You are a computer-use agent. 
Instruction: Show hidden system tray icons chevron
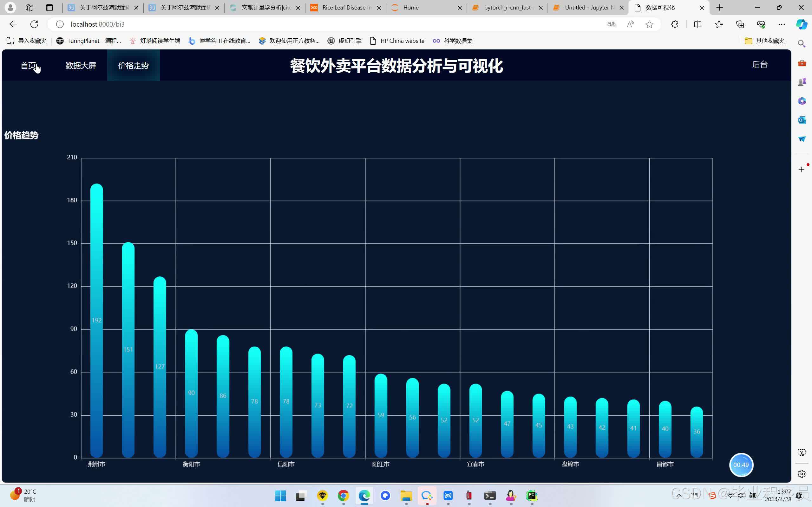679,496
